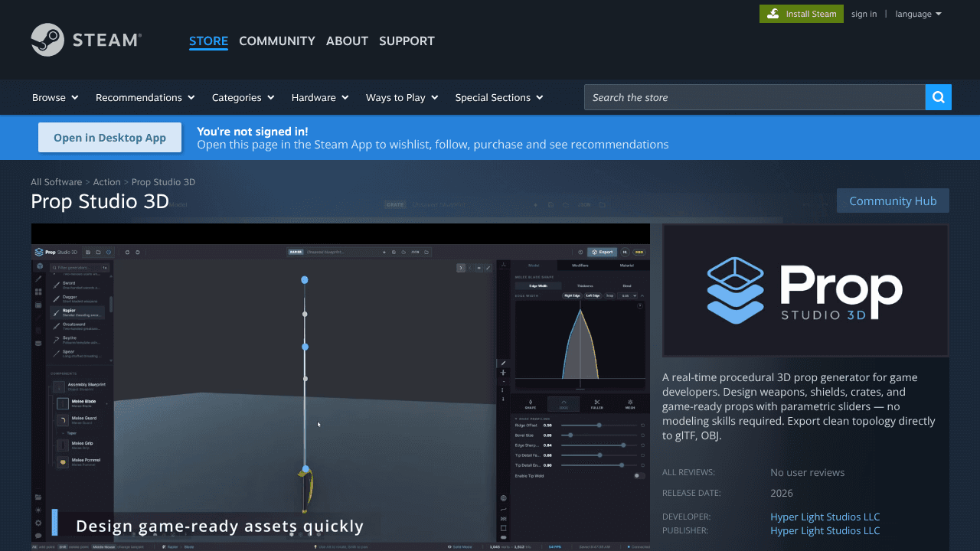Toggle the Snap pill
This screenshot has height=551, width=980.
609,295
